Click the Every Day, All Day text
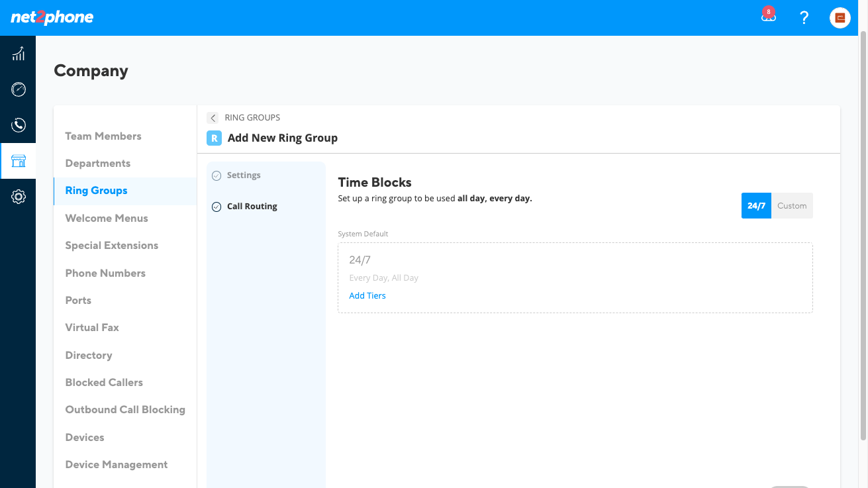This screenshot has height=488, width=868. click(x=384, y=278)
